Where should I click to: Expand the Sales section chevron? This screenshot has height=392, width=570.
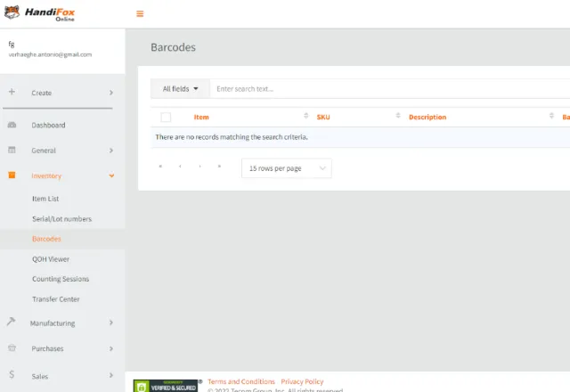[x=111, y=375]
